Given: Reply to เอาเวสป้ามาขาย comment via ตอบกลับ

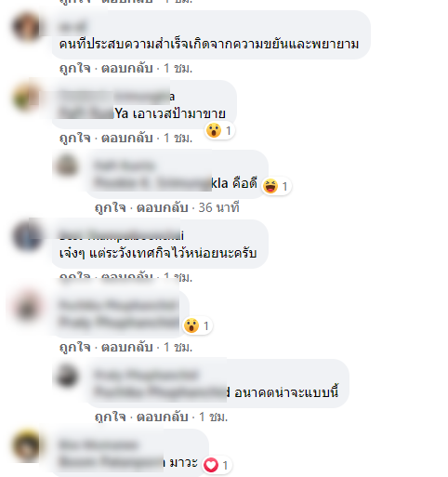Looking at the screenshot, I should pyautogui.click(x=127, y=138).
